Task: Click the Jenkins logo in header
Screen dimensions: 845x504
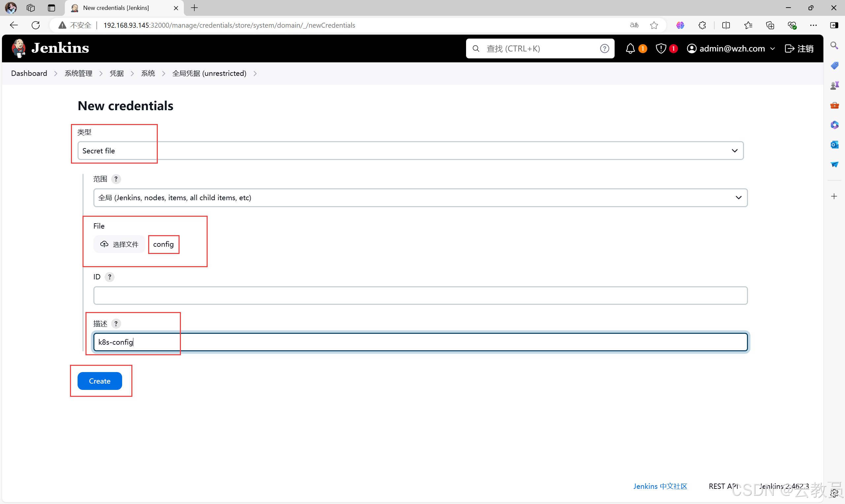Action: pyautogui.click(x=50, y=48)
